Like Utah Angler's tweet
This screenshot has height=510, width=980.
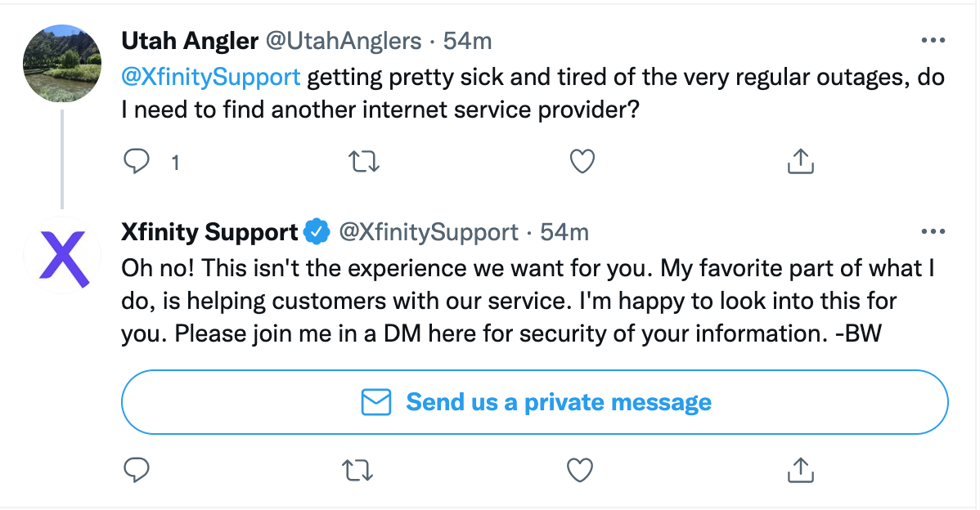coord(581,163)
